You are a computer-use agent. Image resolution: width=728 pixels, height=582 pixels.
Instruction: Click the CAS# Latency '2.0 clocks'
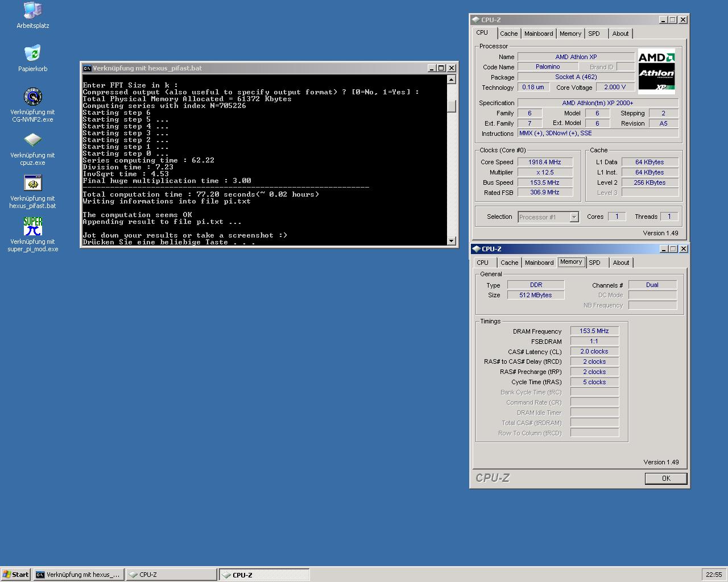(594, 352)
